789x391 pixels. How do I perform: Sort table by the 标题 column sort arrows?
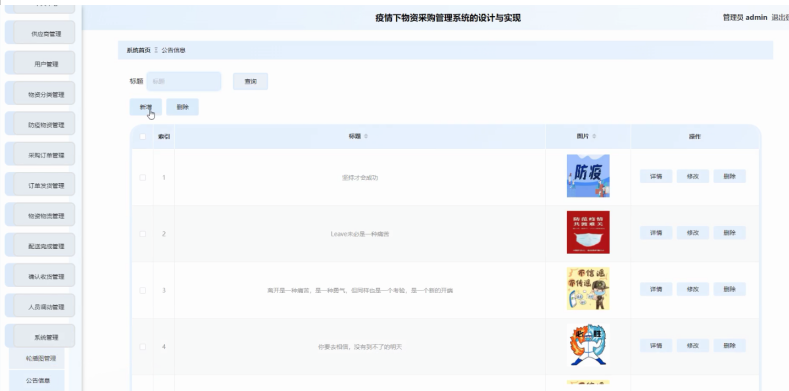click(x=366, y=136)
